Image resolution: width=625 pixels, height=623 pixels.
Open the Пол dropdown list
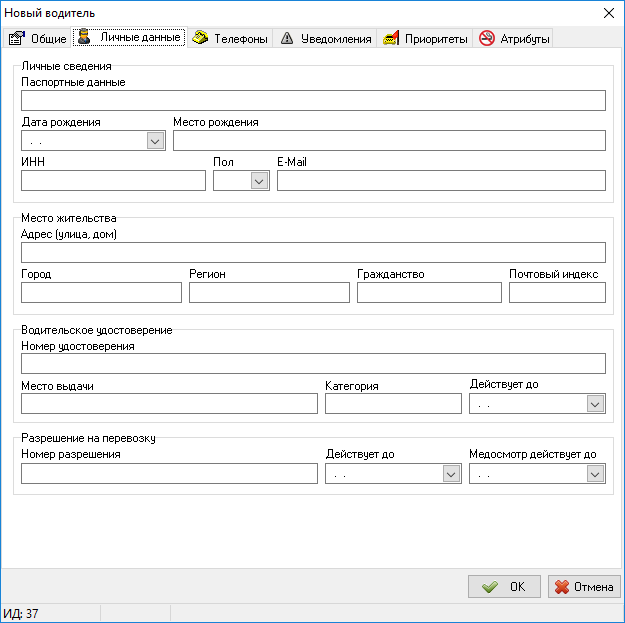[260, 181]
